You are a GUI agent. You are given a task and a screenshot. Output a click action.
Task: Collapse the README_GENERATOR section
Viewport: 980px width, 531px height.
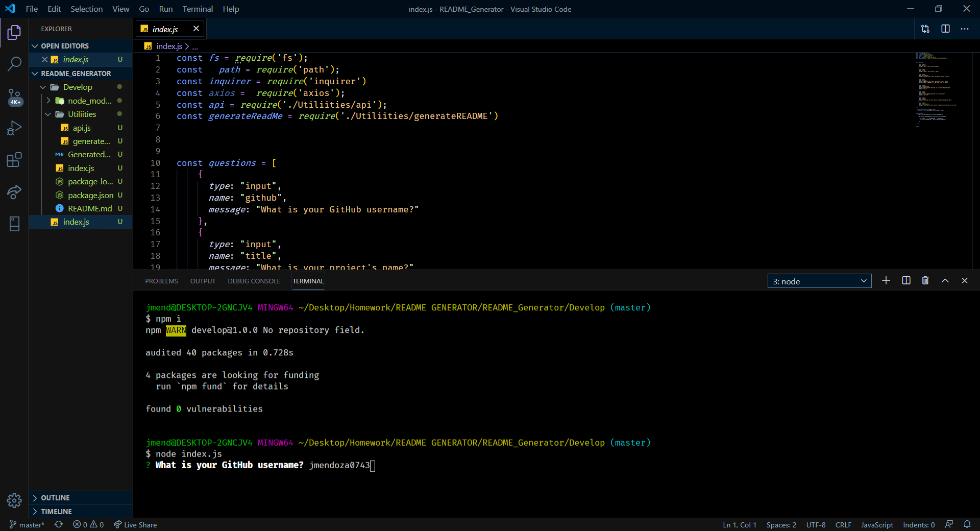pos(81,74)
